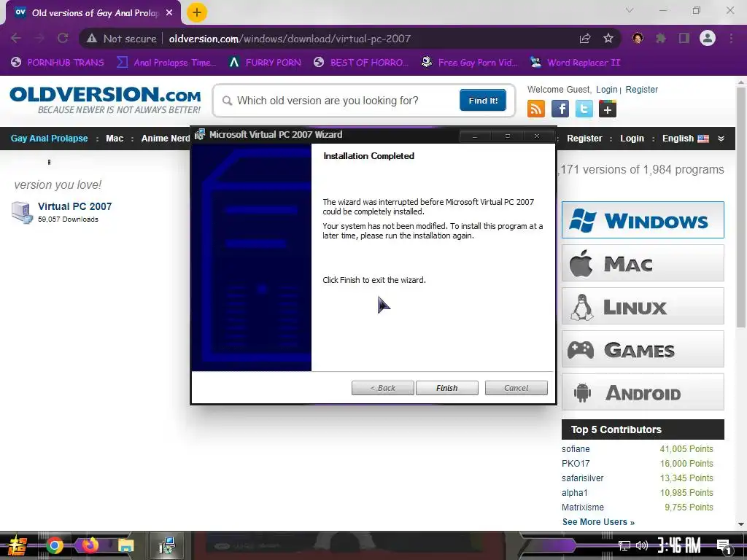Open the Mac category banner
This screenshot has height=560, width=747.
click(x=643, y=262)
